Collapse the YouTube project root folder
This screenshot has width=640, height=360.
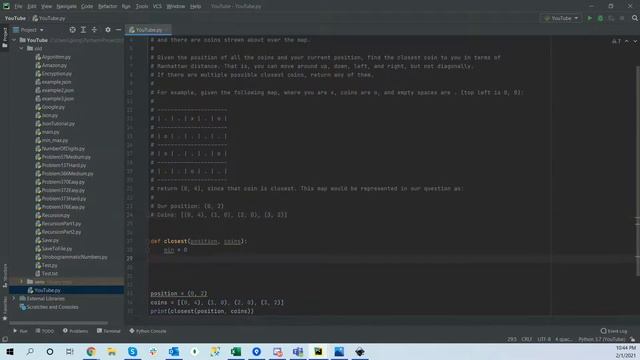[14, 40]
